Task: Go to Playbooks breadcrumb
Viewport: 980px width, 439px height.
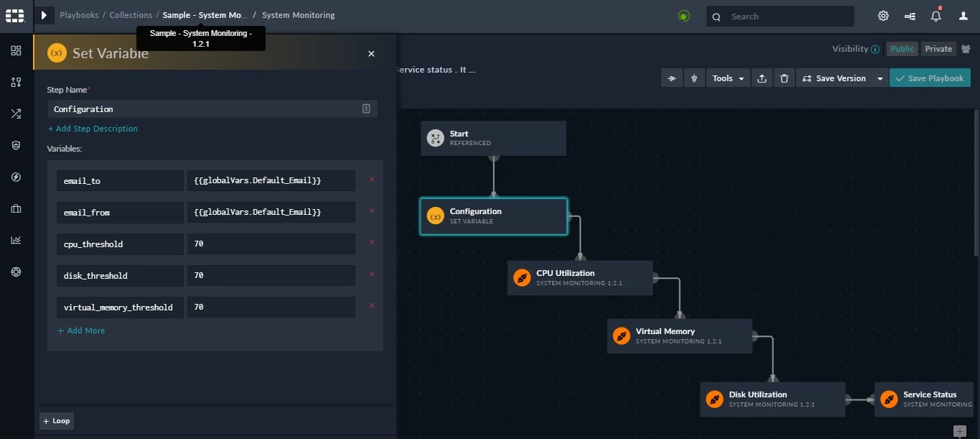Action: pos(79,15)
